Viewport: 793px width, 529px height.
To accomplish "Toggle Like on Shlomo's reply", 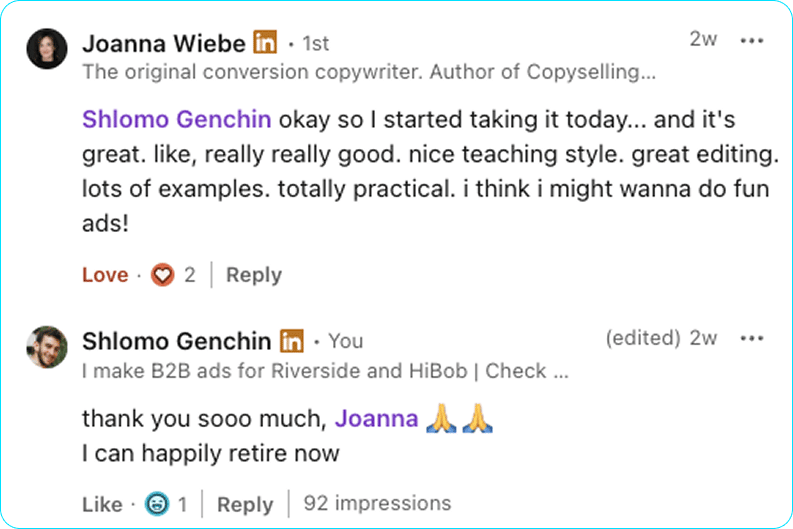I will [x=102, y=504].
